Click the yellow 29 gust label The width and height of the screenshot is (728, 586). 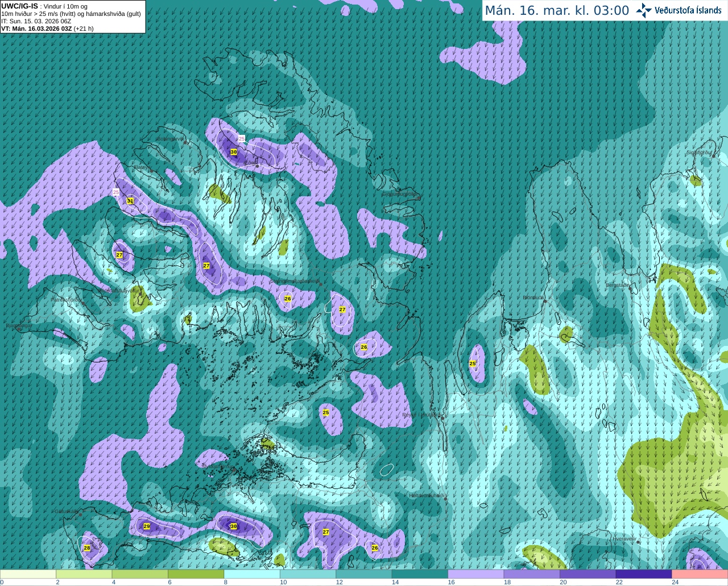[147, 526]
